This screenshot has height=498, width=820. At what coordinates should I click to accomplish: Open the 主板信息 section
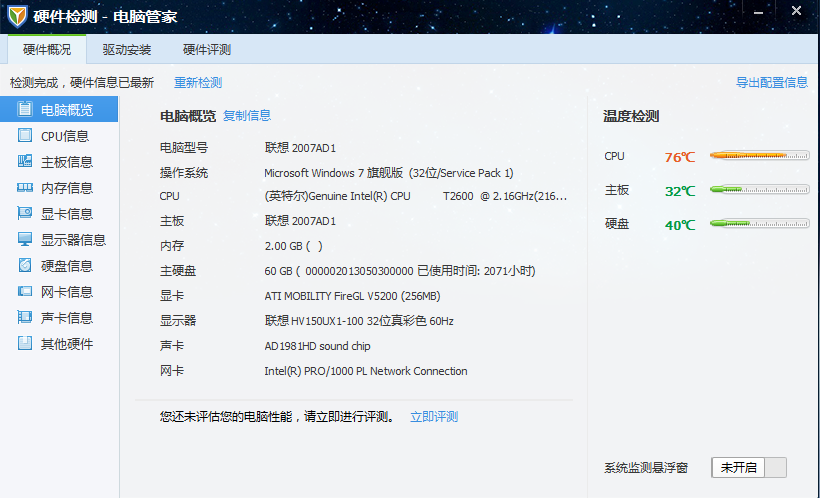(x=59, y=162)
